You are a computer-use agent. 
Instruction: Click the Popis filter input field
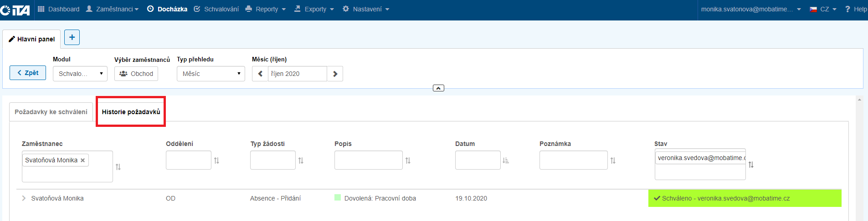[368, 160]
